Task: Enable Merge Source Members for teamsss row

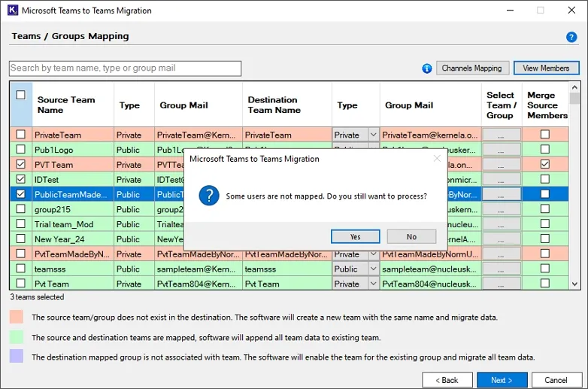Action: pyautogui.click(x=545, y=268)
